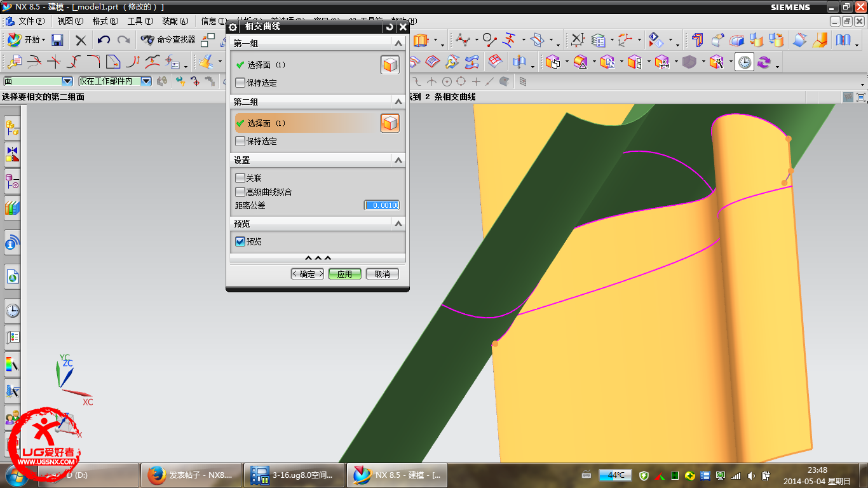The height and width of the screenshot is (488, 868).
Task: Open the 格式 menu
Action: pos(105,21)
